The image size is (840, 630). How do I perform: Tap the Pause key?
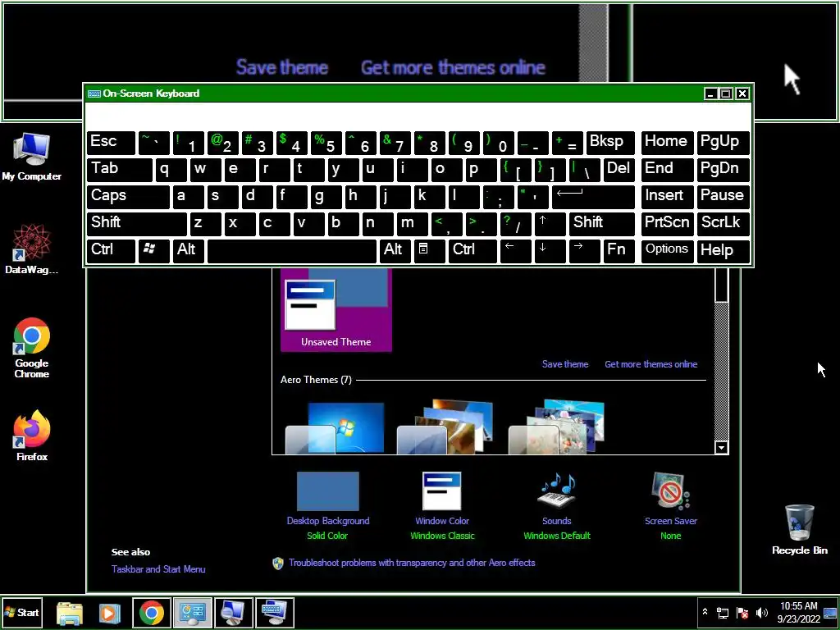(724, 196)
